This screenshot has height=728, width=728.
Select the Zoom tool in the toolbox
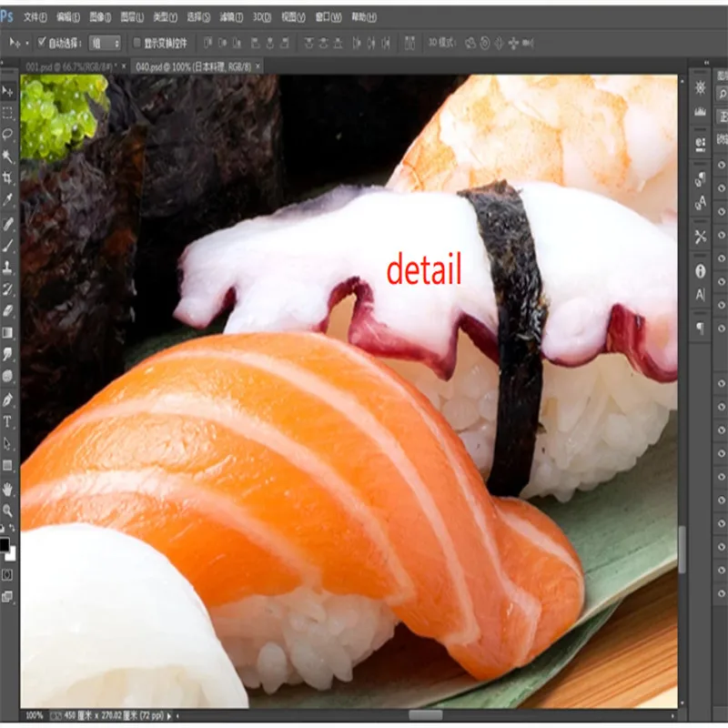[7, 511]
